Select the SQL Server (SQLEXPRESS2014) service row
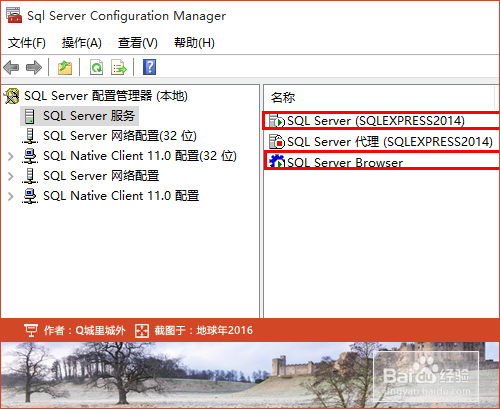 tap(382, 121)
